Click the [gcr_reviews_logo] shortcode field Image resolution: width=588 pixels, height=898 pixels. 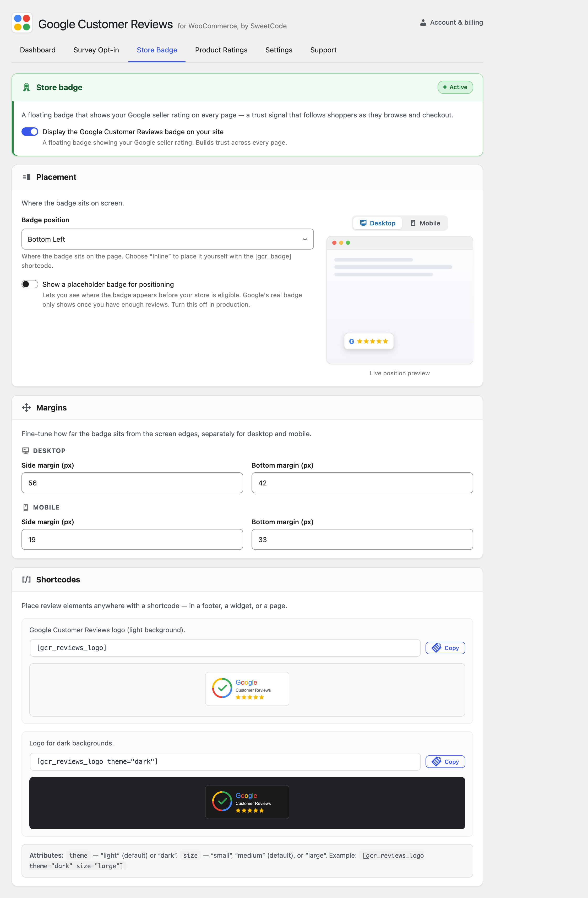tap(225, 648)
